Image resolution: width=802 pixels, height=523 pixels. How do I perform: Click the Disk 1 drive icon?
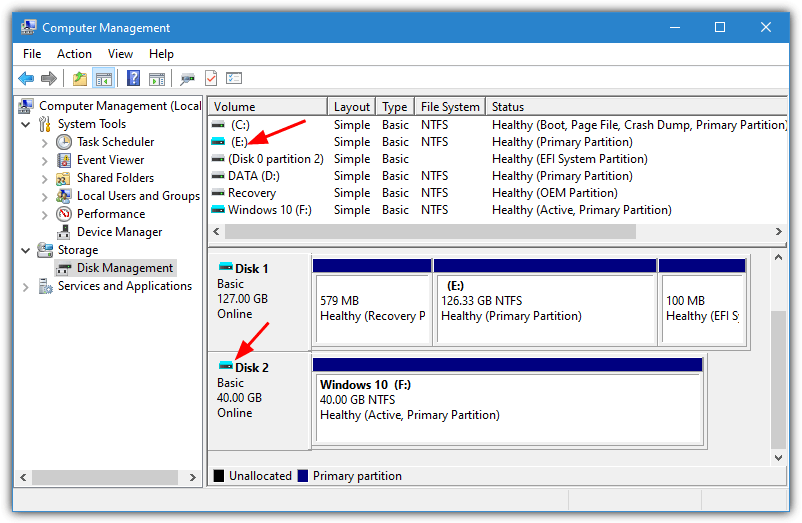(x=226, y=266)
